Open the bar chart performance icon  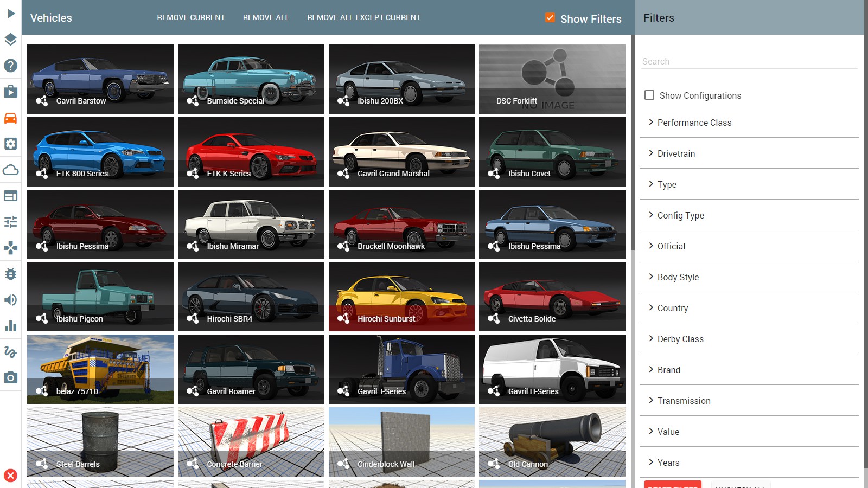coord(10,326)
